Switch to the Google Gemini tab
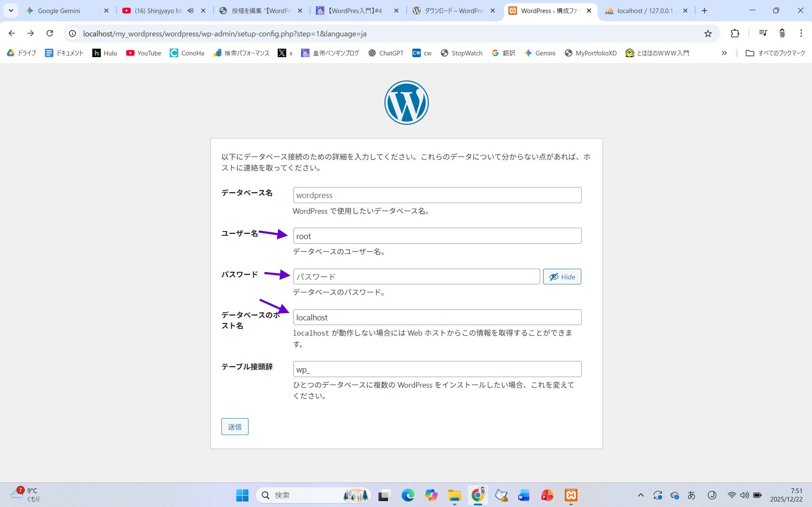 (x=59, y=11)
